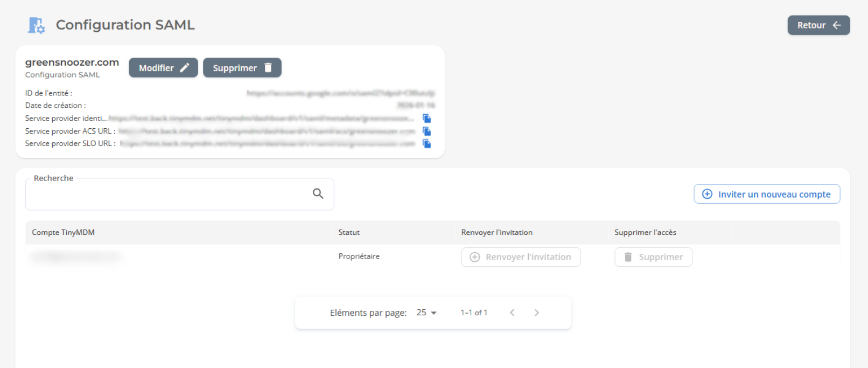Copy the Service provider SLO URL
This screenshot has height=368, width=868.
[426, 144]
